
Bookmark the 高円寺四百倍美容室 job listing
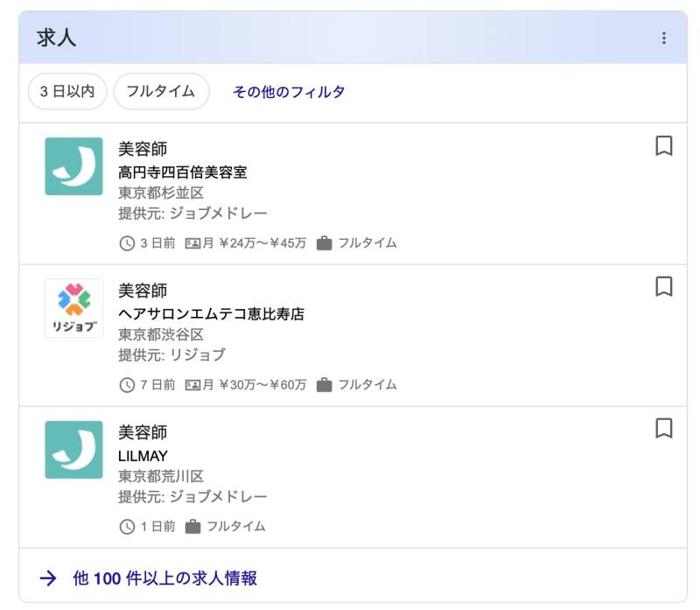click(x=663, y=145)
